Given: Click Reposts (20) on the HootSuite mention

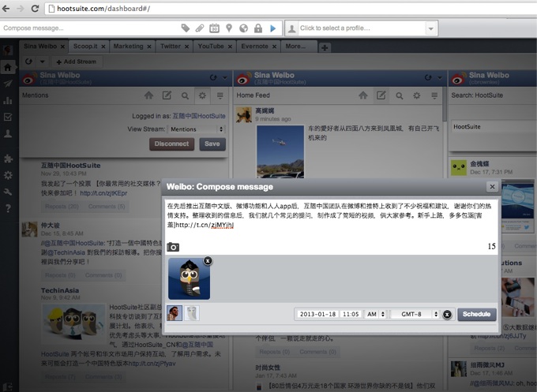Looking at the screenshot, I should click(62, 207).
